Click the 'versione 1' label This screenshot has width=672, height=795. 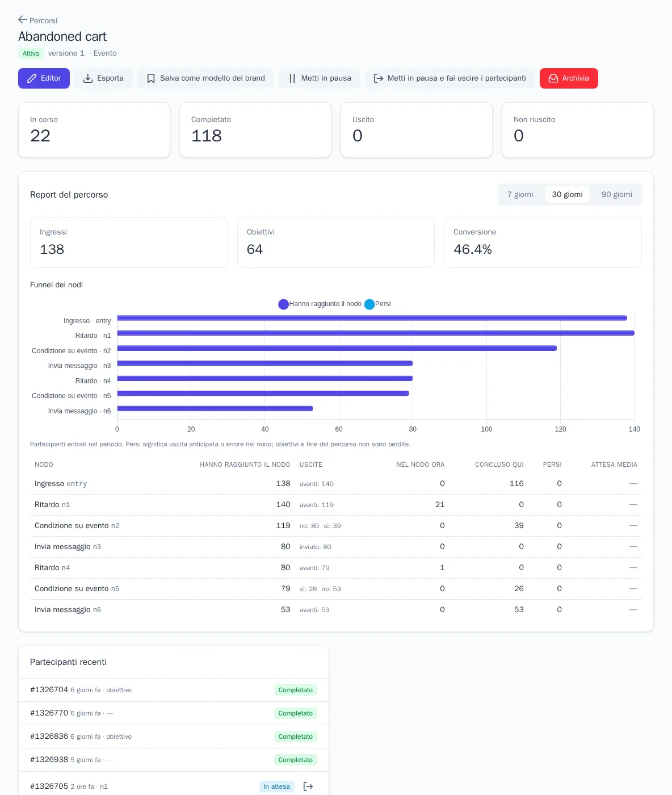tap(66, 53)
